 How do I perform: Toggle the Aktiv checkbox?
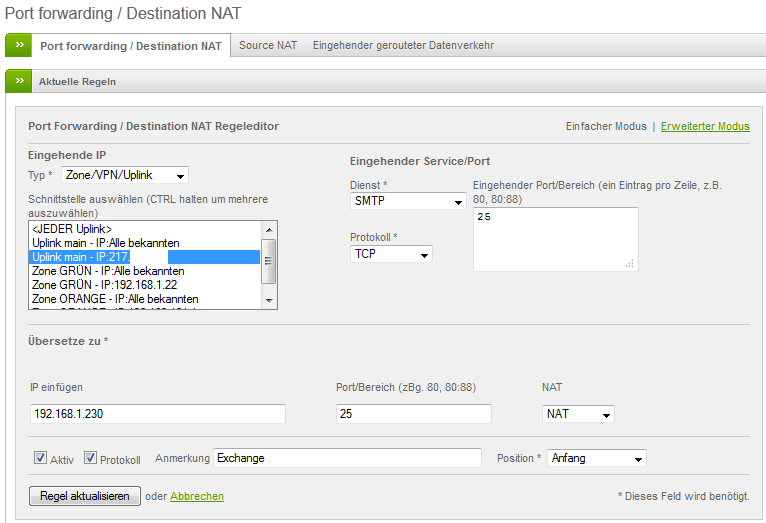pyautogui.click(x=41, y=459)
